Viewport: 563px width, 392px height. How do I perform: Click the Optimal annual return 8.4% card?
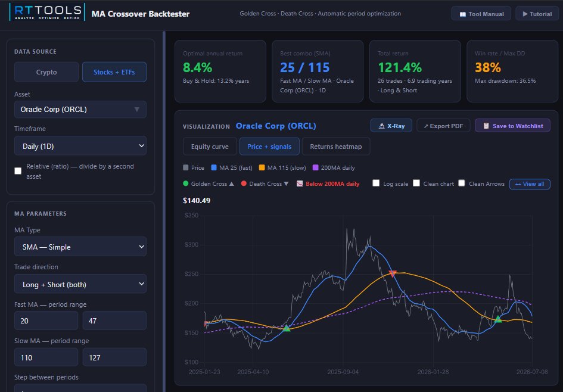coord(220,71)
